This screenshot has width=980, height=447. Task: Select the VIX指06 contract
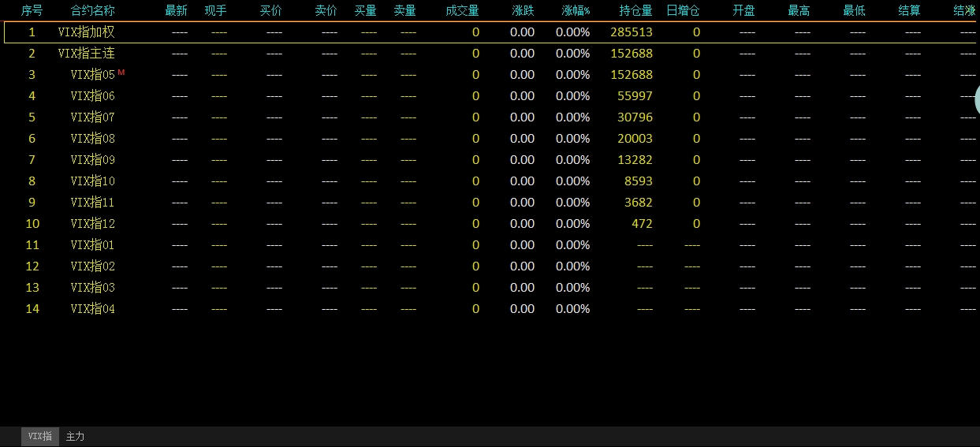(x=92, y=96)
